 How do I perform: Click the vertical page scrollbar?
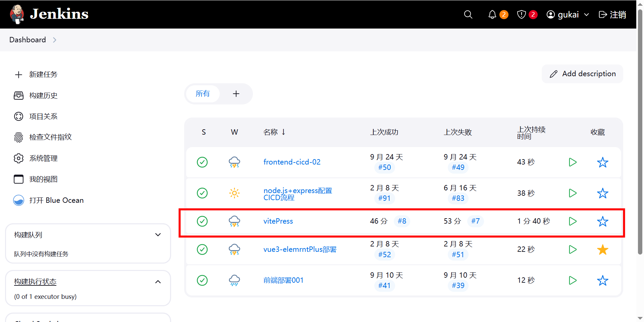click(x=640, y=134)
